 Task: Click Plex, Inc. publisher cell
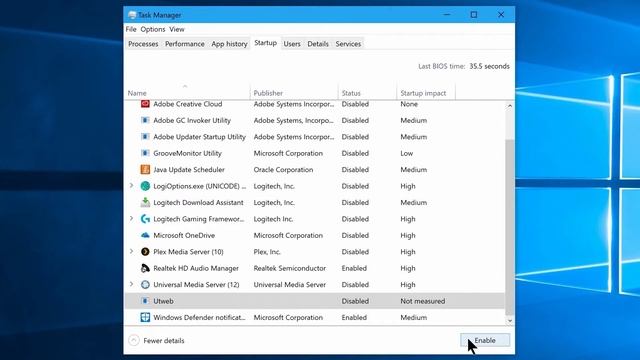[x=267, y=252]
